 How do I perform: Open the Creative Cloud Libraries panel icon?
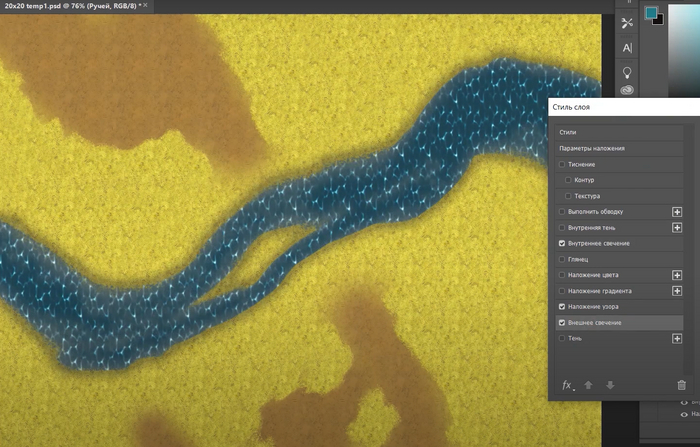coord(627,90)
